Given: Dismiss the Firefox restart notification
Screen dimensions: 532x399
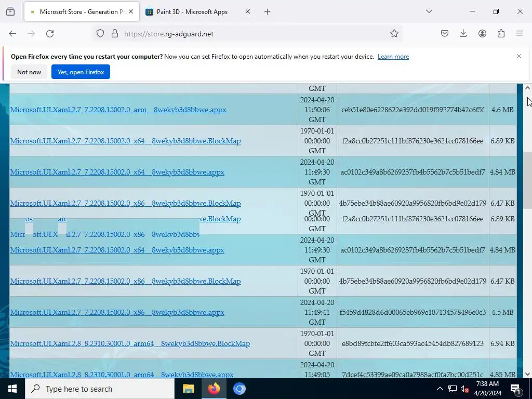Looking at the screenshot, I should [x=519, y=56].
